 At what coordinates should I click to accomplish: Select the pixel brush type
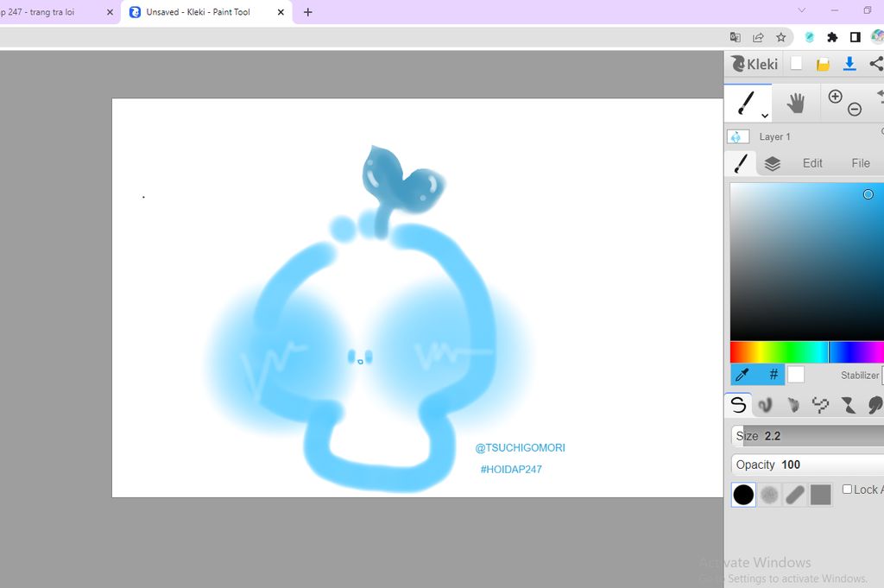pos(820,405)
